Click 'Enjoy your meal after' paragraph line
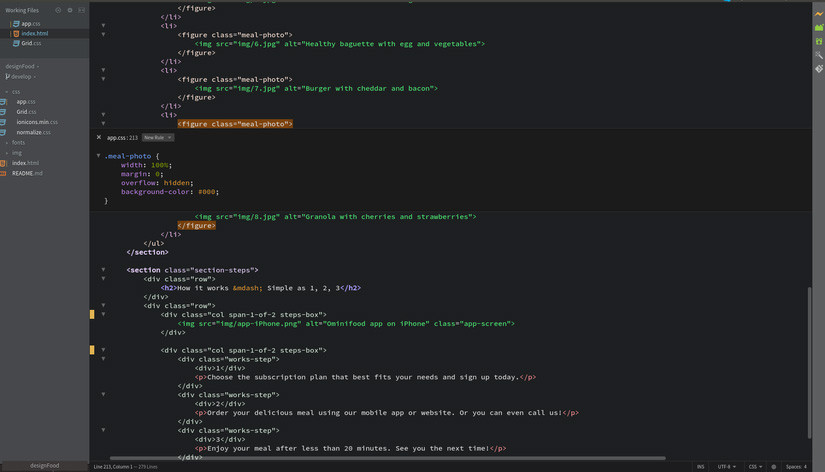The width and height of the screenshot is (825, 472). (x=350, y=448)
